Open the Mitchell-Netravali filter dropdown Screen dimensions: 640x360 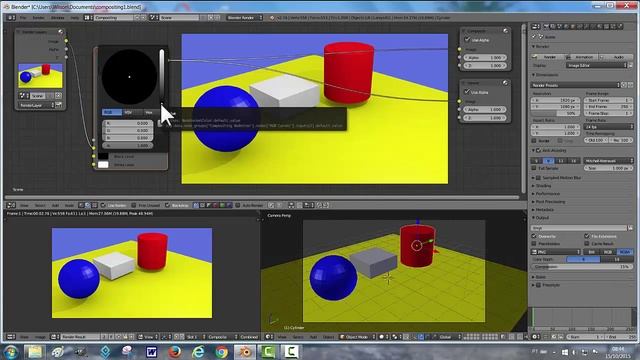[x=609, y=160]
